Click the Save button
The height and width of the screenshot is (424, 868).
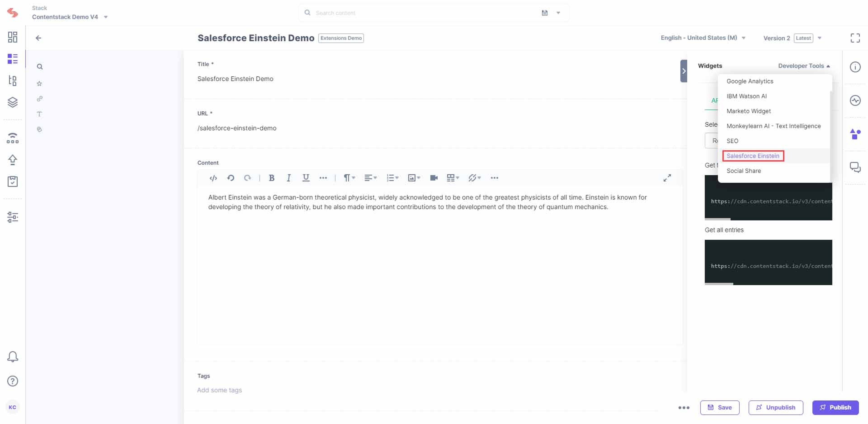pos(719,407)
